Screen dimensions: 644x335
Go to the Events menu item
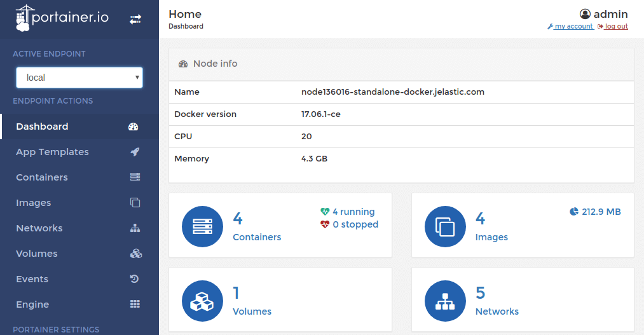(x=32, y=279)
